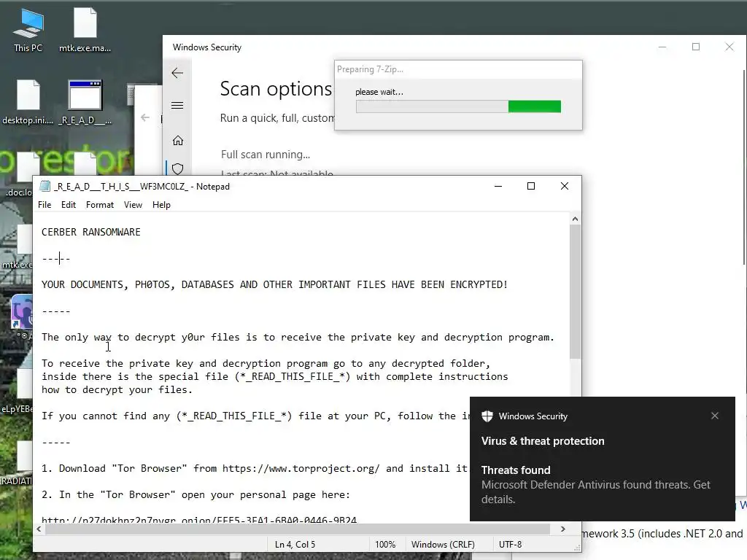Click 'UTF-8' encoding status bar entry
This screenshot has width=747, height=560.
coord(510,544)
